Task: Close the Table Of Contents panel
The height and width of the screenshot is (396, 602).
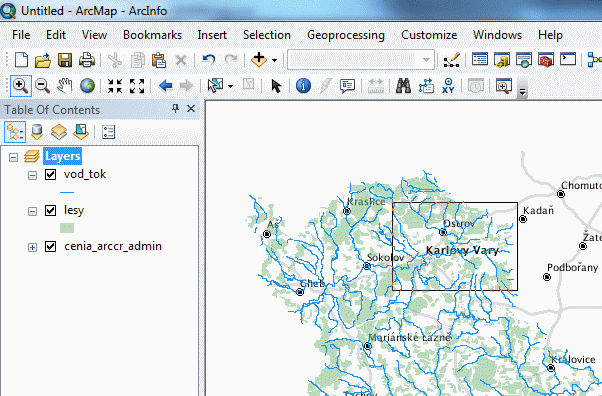Action: point(191,109)
